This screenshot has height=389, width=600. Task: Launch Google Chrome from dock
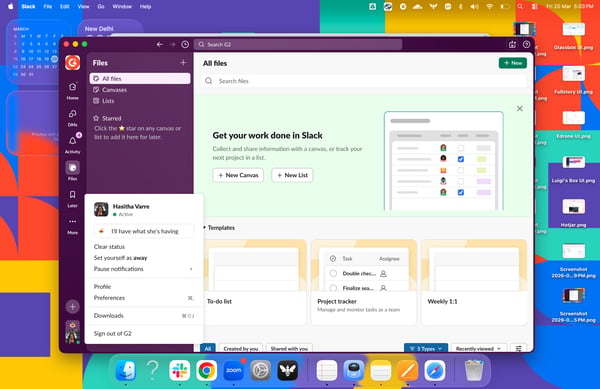[x=207, y=371]
